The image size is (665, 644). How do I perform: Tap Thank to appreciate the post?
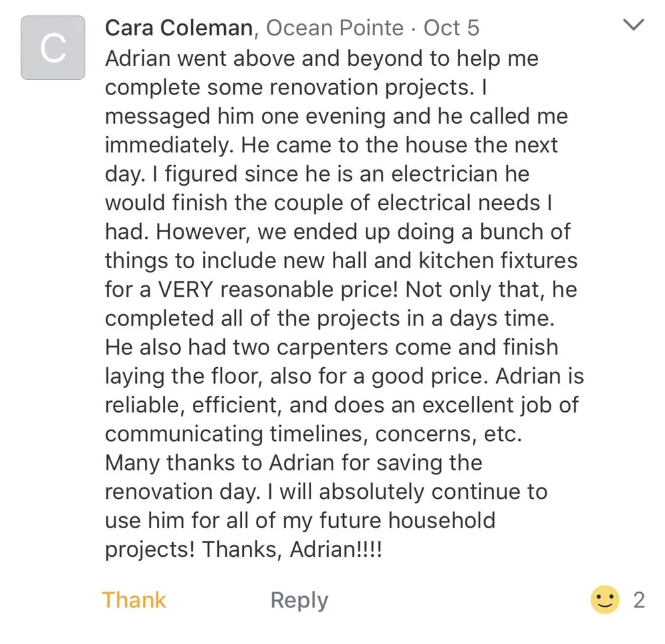134,599
